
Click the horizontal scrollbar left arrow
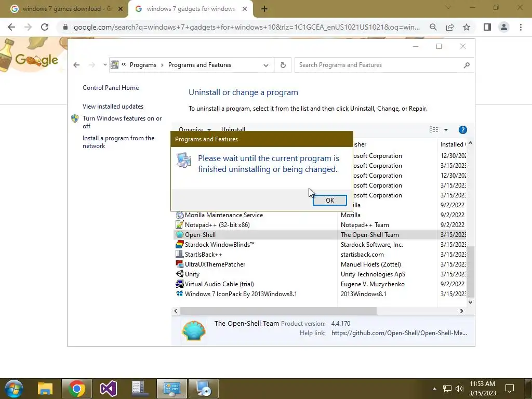click(176, 311)
